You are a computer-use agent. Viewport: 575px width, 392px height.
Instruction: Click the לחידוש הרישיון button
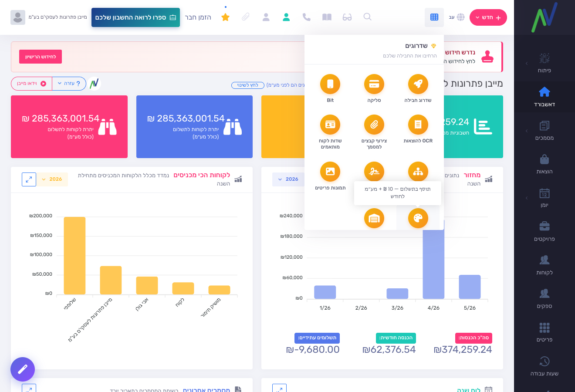click(41, 57)
